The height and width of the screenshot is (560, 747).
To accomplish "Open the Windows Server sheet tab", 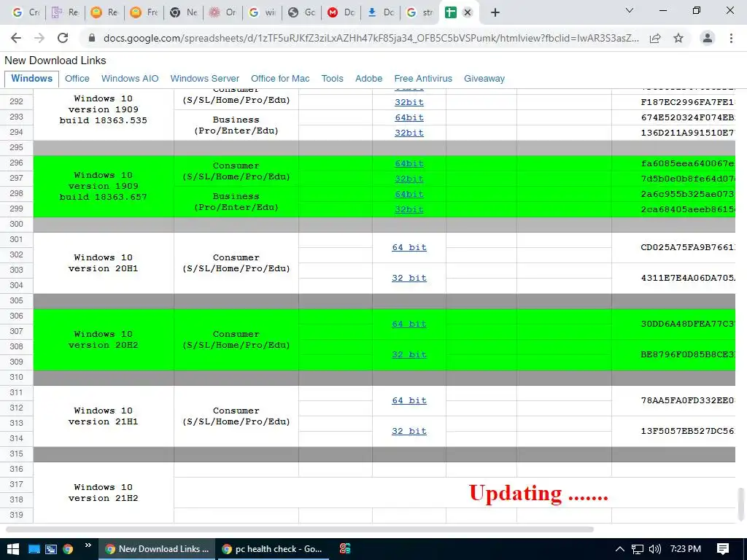I will point(205,79).
